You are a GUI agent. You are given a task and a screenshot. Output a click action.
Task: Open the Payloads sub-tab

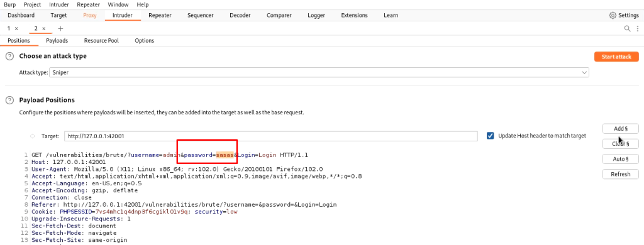pyautogui.click(x=57, y=41)
